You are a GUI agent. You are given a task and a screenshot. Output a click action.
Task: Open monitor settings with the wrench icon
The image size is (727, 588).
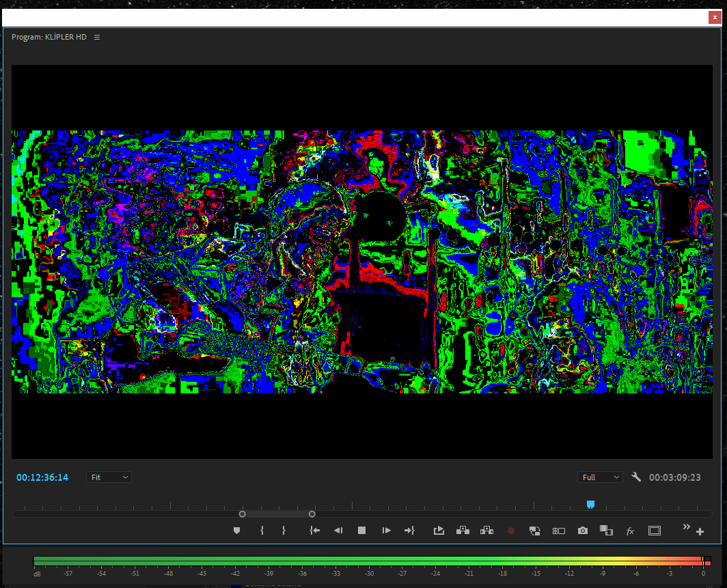pos(637,477)
